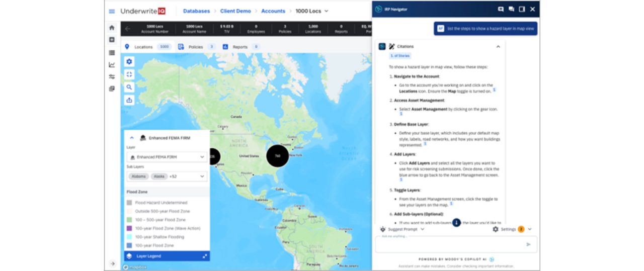Open the hamburger menu beside UnderwriteIQ

(x=112, y=11)
